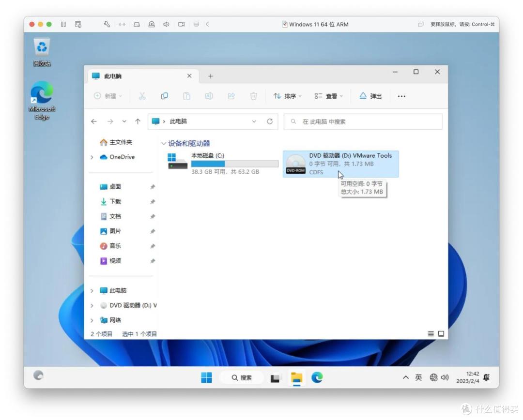Click the taskbar 搜索 search box
The image size is (523, 420).
point(242,377)
